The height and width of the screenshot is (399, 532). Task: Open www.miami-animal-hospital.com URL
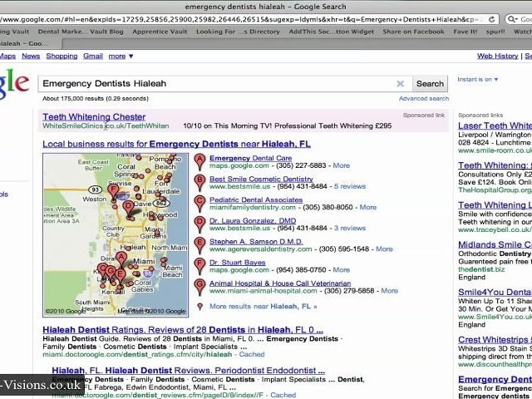click(x=264, y=291)
